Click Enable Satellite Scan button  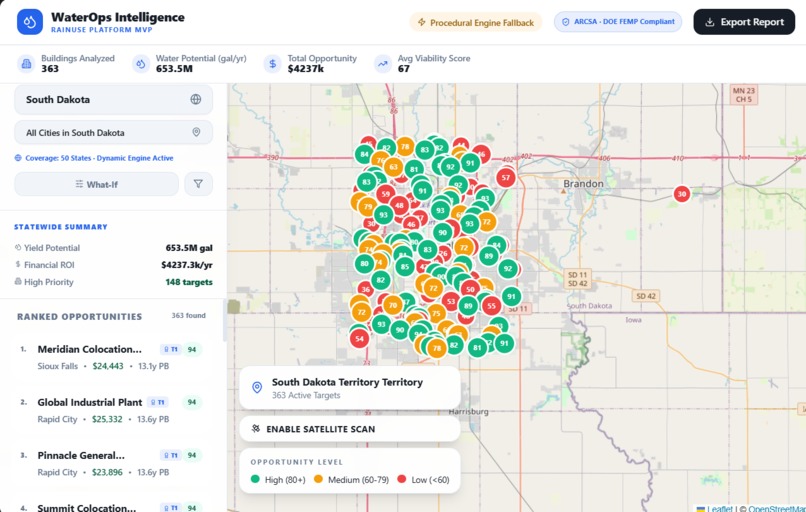[350, 429]
